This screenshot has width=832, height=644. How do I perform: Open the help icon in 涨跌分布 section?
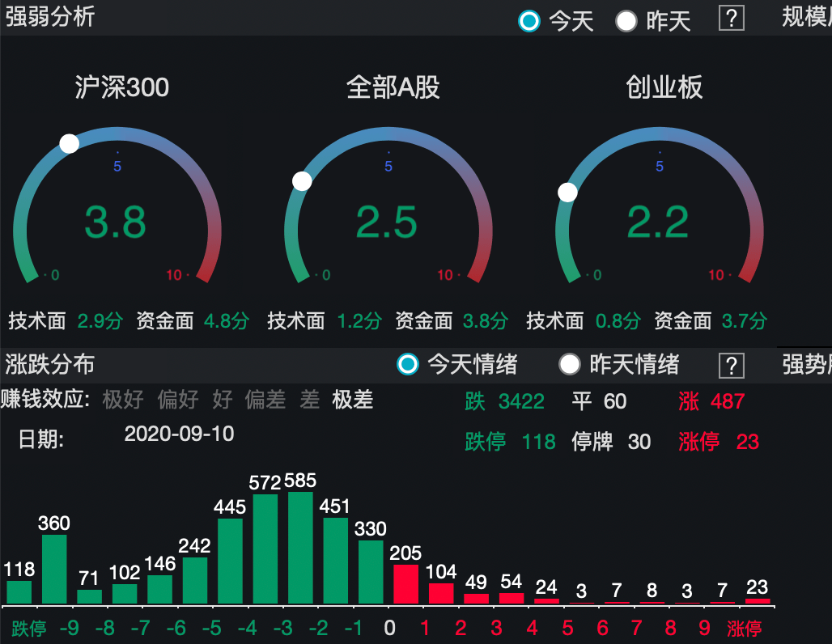pos(731,366)
